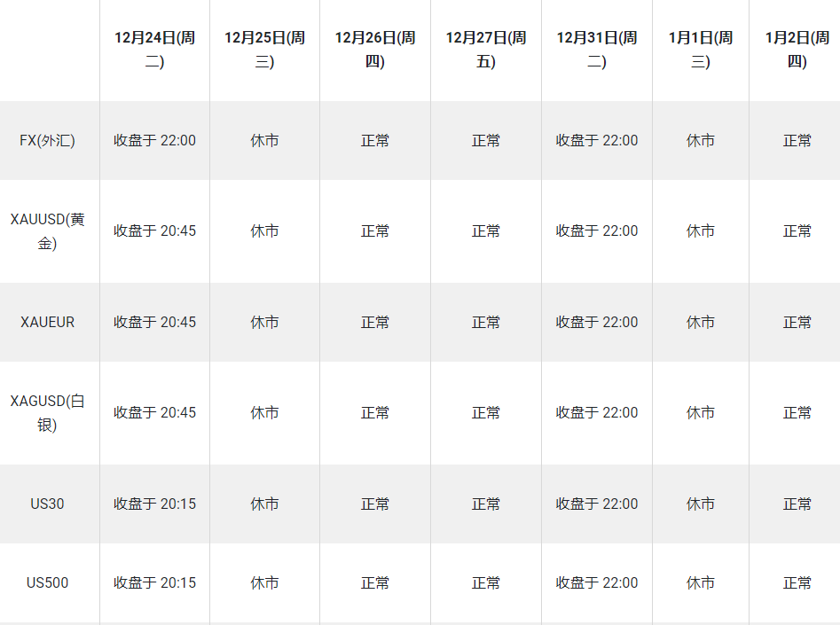The image size is (840, 625).
Task: Select the XAGUSD(白银) row label
Action: coord(47,413)
